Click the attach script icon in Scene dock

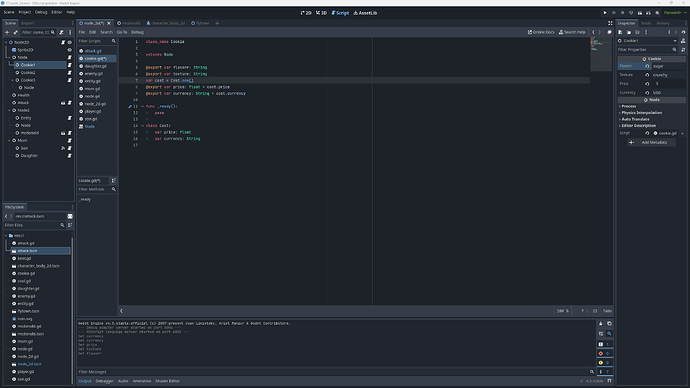[62, 32]
